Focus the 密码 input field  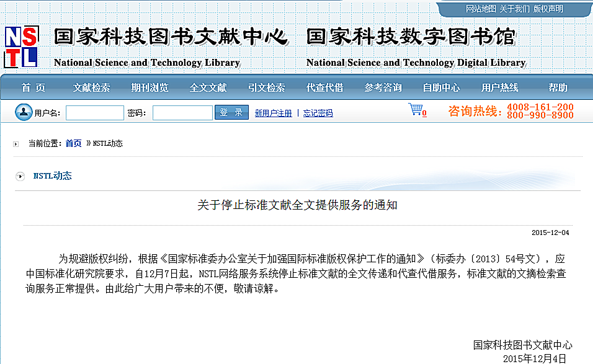click(x=182, y=113)
